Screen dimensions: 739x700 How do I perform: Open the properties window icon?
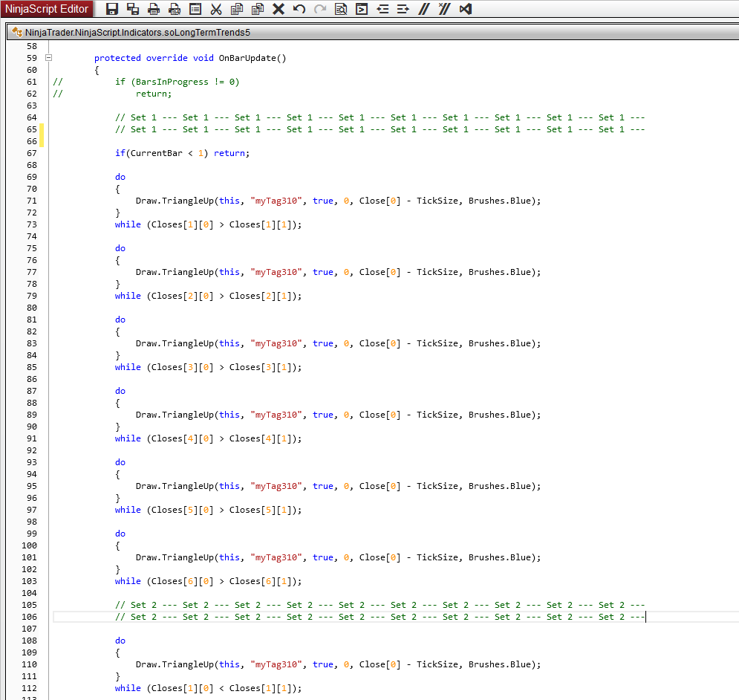[195, 9]
